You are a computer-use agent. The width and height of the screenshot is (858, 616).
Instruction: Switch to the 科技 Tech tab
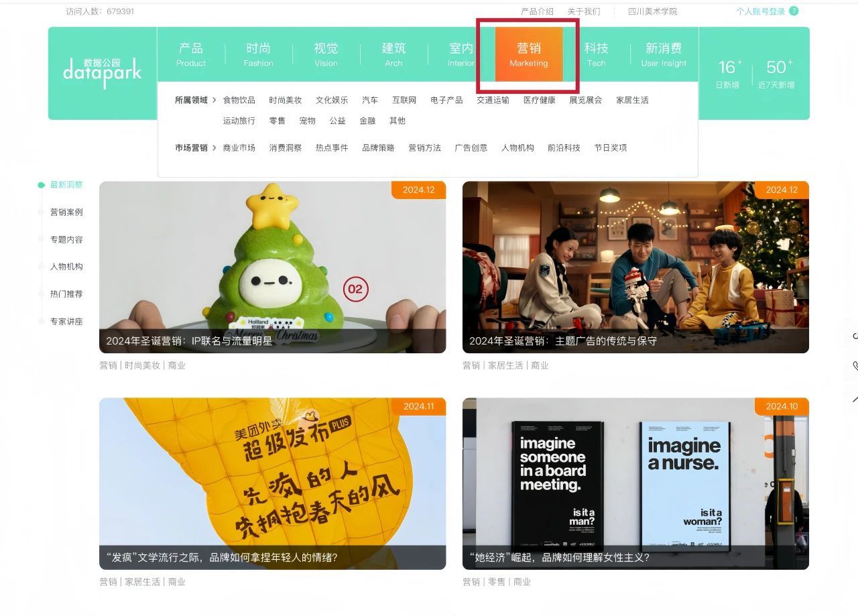tap(596, 54)
